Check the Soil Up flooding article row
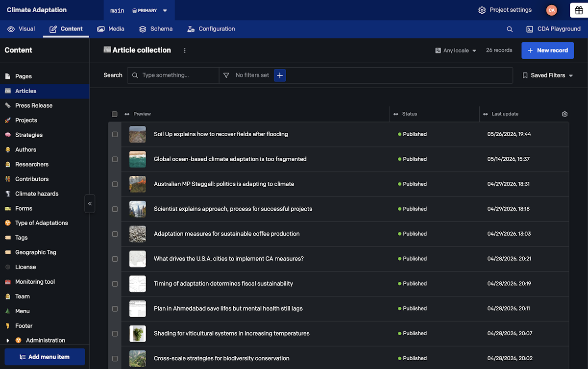 [x=115, y=134]
